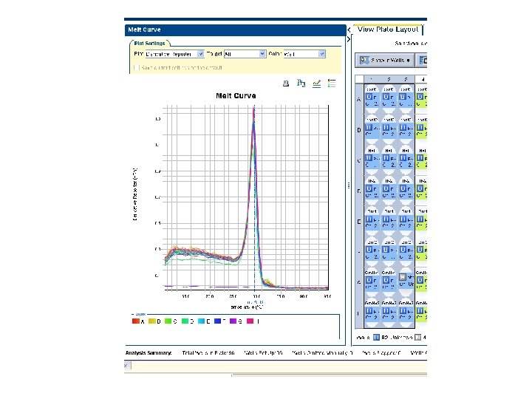Click the small x at the bottom-left bar

click(126, 366)
